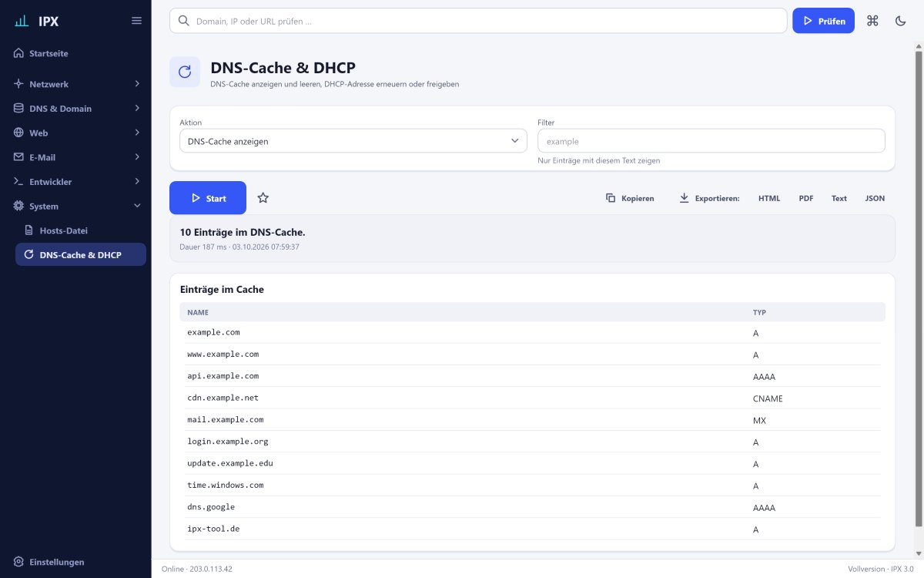Click Online status with IP 203.0.113.42

point(197,569)
